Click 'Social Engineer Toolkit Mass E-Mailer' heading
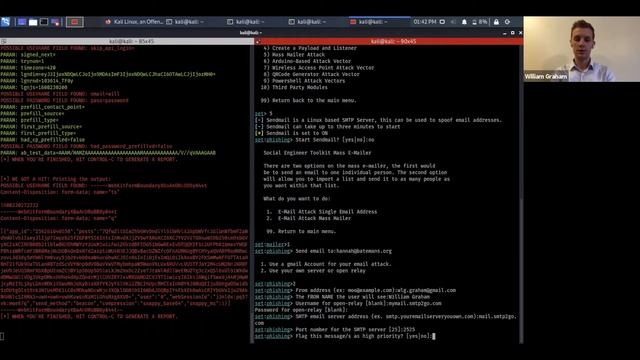This screenshot has height=360, width=640. [317, 153]
